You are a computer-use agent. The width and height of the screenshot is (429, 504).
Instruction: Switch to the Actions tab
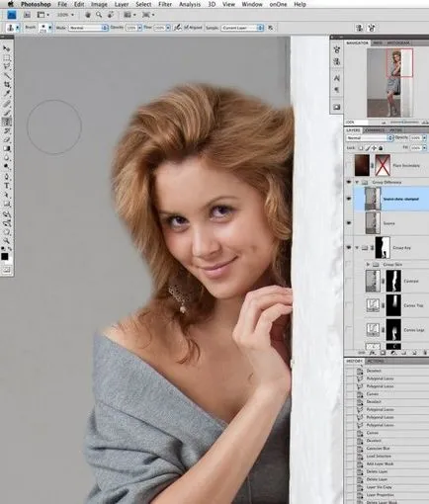pos(375,362)
